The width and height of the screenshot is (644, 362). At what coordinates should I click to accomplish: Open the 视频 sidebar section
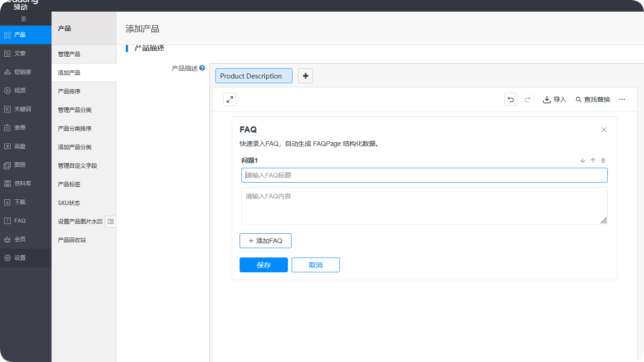(x=26, y=91)
